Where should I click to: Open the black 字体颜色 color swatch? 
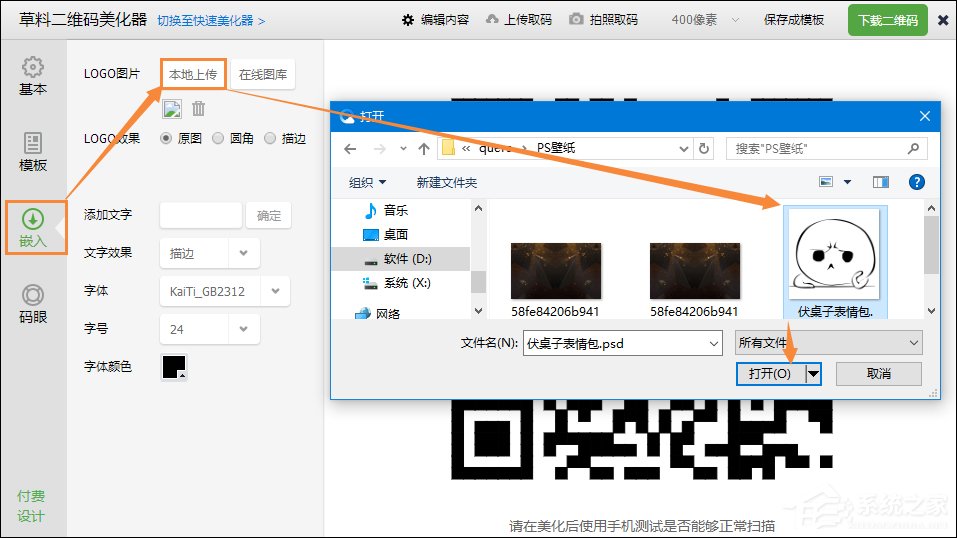173,367
